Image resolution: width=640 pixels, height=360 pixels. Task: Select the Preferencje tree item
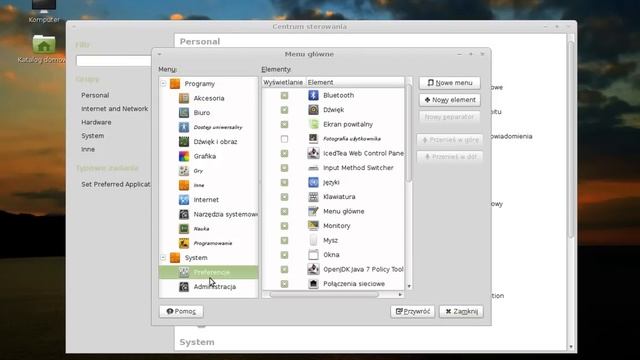209,272
